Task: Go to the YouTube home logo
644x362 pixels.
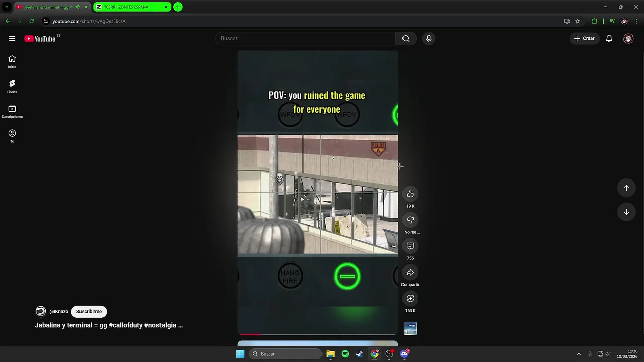Action: pyautogui.click(x=40, y=39)
